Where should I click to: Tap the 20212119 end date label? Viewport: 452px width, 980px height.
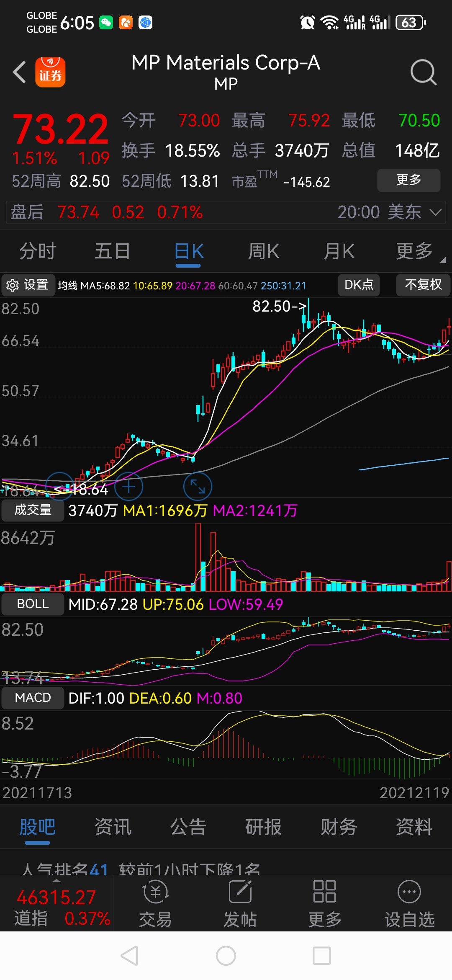[414, 793]
